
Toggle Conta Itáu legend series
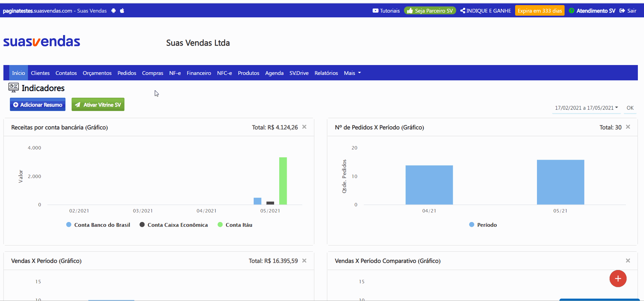235,225
